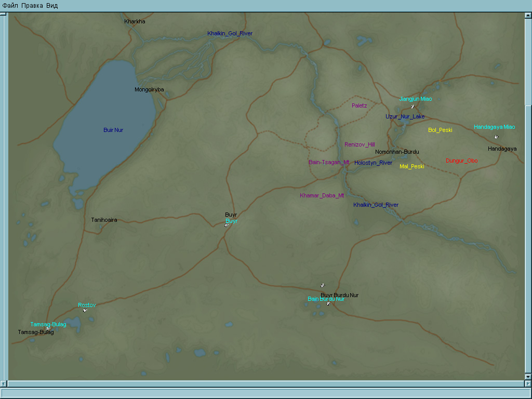This screenshot has height=399, width=532.
Task: Click the vertical scrollbar up arrow
Action: 528,15
